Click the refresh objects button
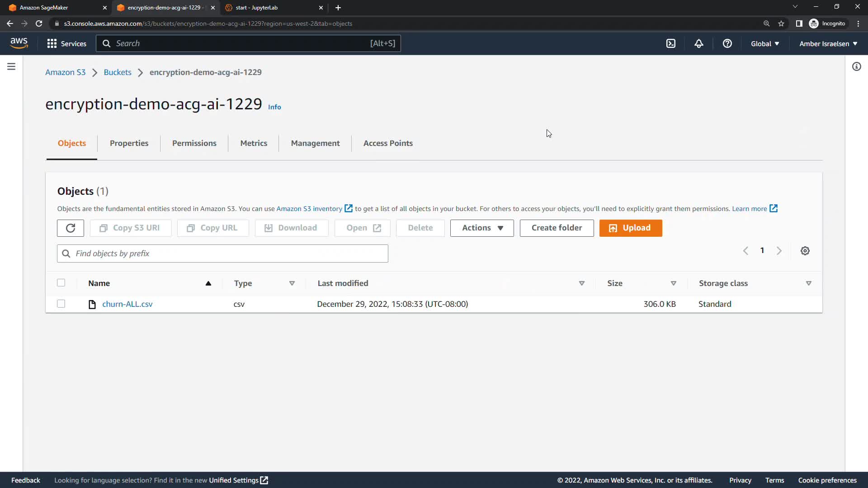This screenshot has height=488, width=868. (71, 228)
